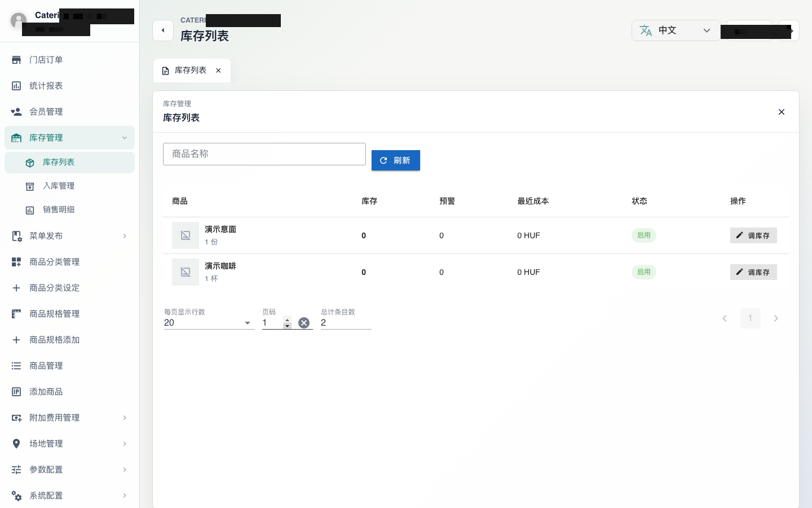This screenshot has width=812, height=508.
Task: Click the 页码 stepper arrows
Action: tap(287, 323)
